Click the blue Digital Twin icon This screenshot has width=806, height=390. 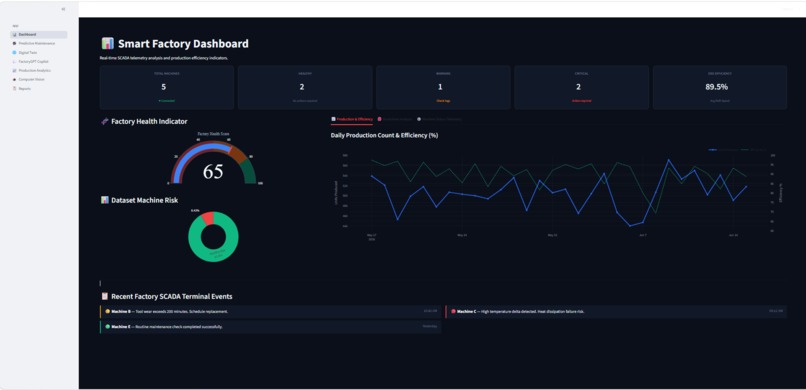click(x=14, y=52)
